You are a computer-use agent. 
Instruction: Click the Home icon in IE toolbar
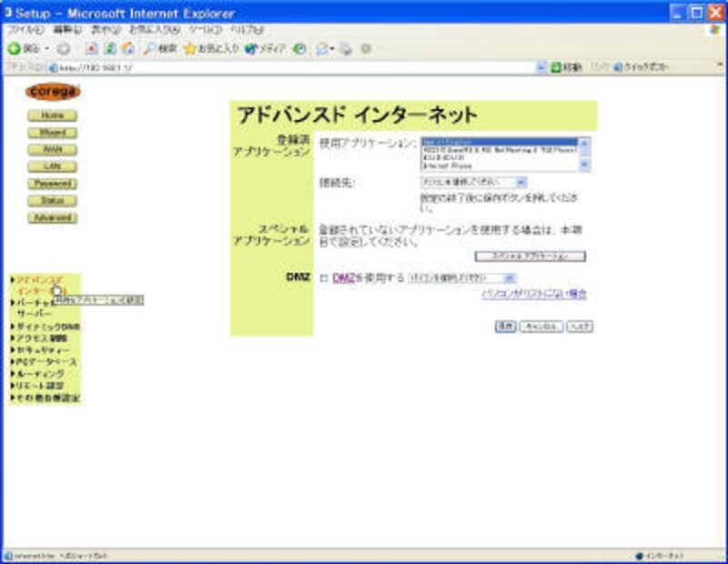click(127, 48)
